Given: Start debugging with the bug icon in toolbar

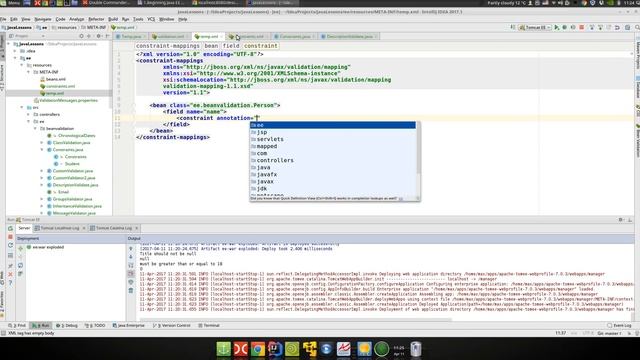Looking at the screenshot, I should pyautogui.click(x=564, y=27).
